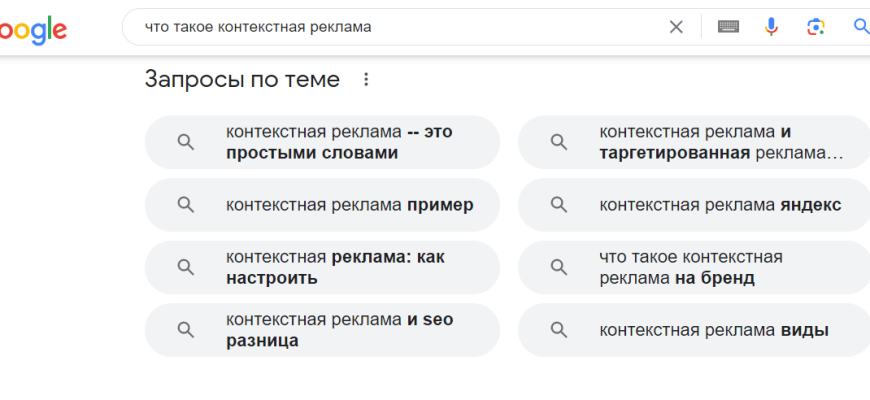Image resolution: width=870 pixels, height=400 pixels.
Task: Open the on-screen keyboard input tool
Action: click(x=728, y=27)
